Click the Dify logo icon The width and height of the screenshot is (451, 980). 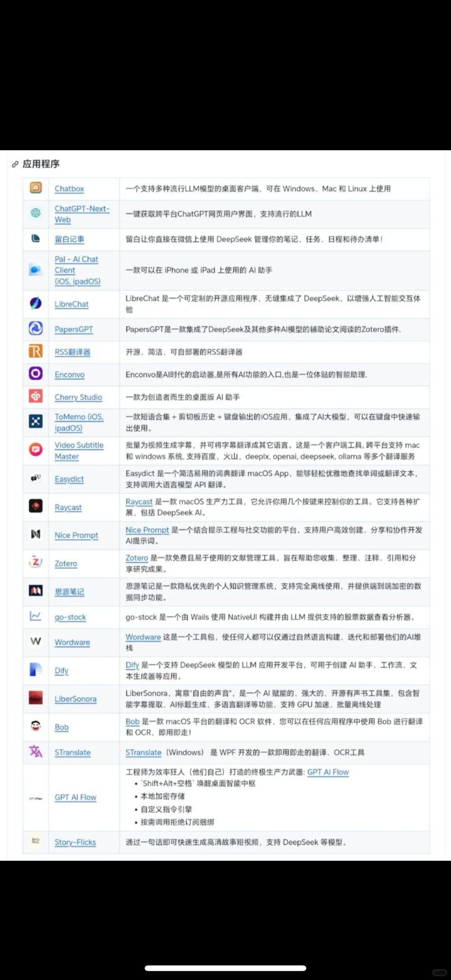tap(35, 669)
